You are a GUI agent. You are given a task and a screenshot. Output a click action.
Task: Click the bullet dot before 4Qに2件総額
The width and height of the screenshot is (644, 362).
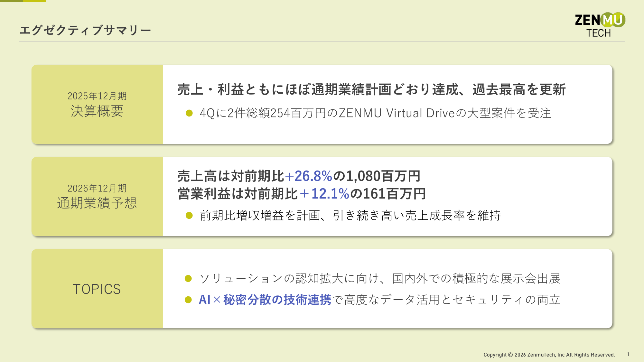coord(189,113)
